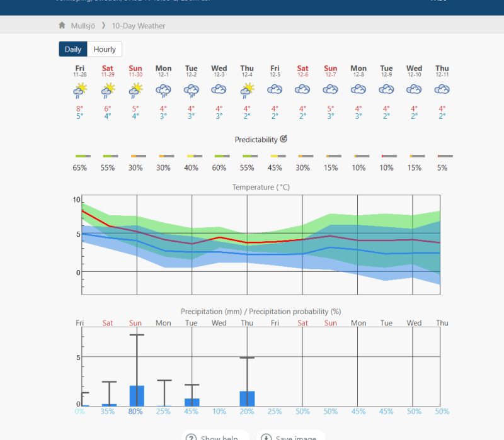Click the Predictability label
The image size is (504, 440).
coord(256,140)
